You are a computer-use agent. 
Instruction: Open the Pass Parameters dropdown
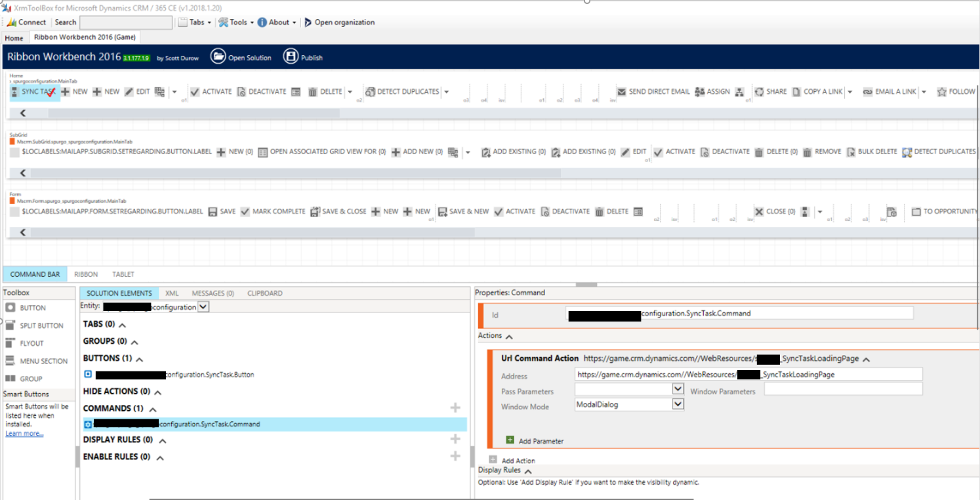tap(678, 389)
